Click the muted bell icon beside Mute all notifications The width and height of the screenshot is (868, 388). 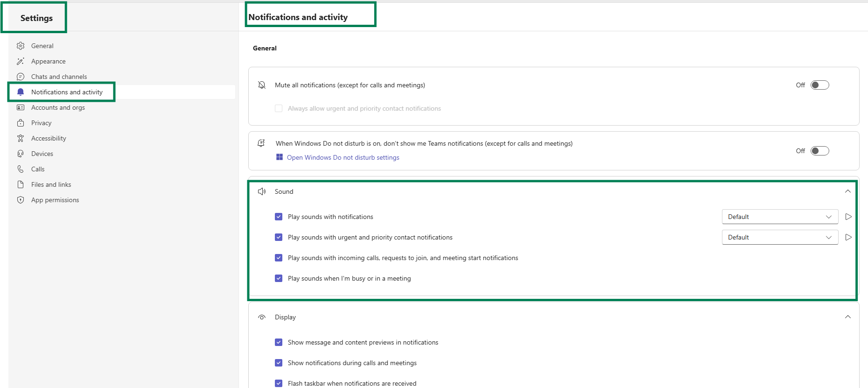pos(262,85)
